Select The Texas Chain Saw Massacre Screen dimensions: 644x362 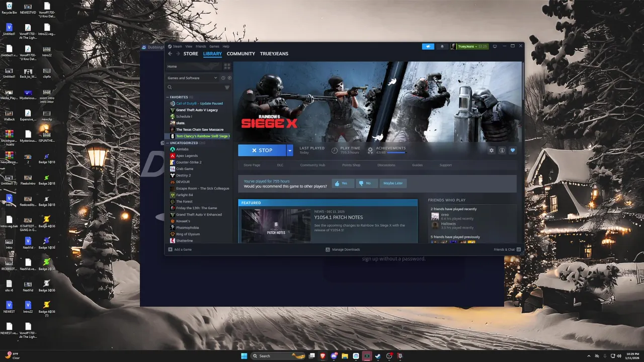(x=199, y=130)
